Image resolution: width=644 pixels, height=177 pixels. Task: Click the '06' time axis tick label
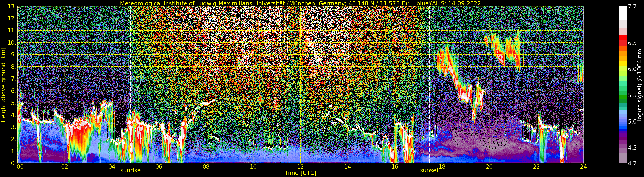pos(159,167)
